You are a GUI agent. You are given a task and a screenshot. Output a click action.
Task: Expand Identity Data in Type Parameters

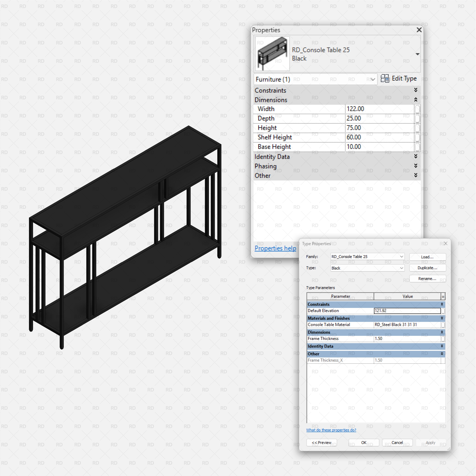click(x=442, y=346)
